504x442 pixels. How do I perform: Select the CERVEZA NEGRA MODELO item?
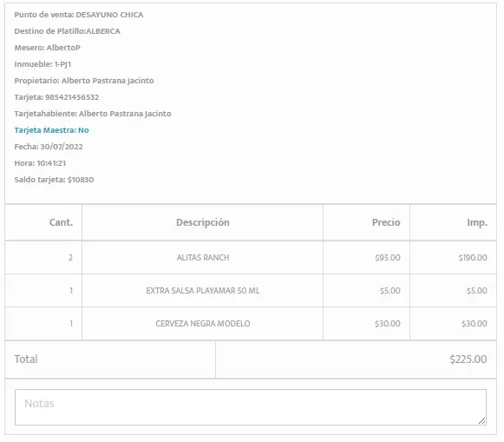[202, 324]
